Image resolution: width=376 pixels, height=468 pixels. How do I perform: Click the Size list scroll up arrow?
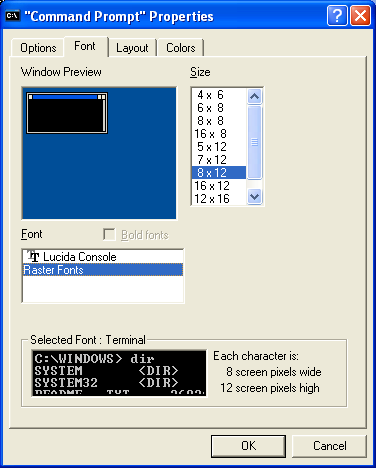click(x=254, y=97)
